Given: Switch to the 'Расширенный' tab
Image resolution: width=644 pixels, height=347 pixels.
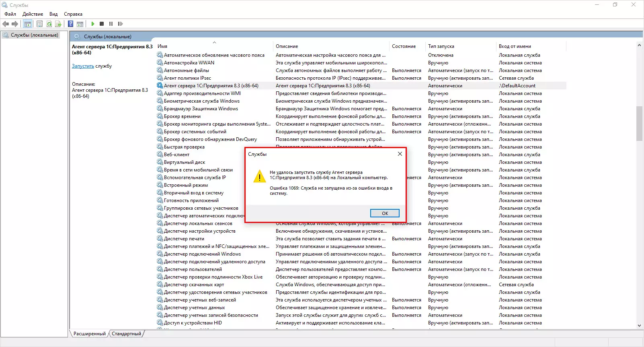Looking at the screenshot, I should click(x=89, y=334).
